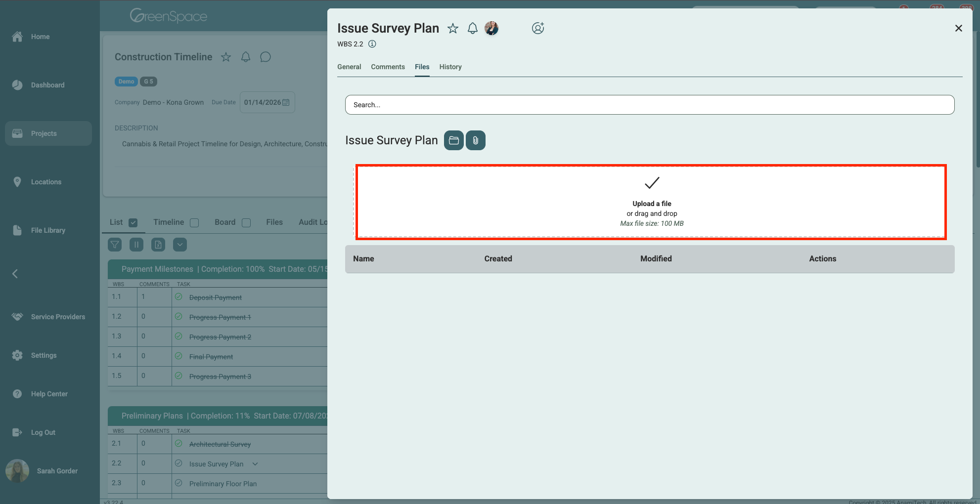The width and height of the screenshot is (980, 504).
Task: Open the History tab
Action: [450, 67]
